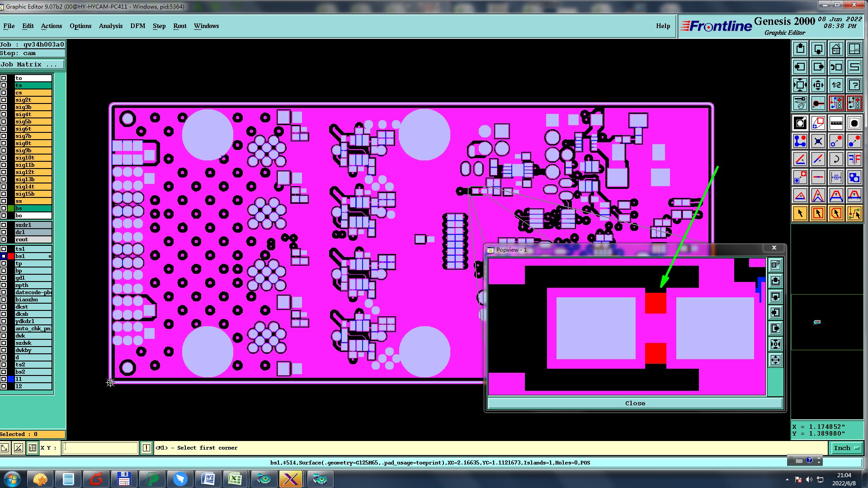Image resolution: width=868 pixels, height=488 pixels.
Task: Toggle checkbox for sig2t layer
Action: (x=4, y=100)
